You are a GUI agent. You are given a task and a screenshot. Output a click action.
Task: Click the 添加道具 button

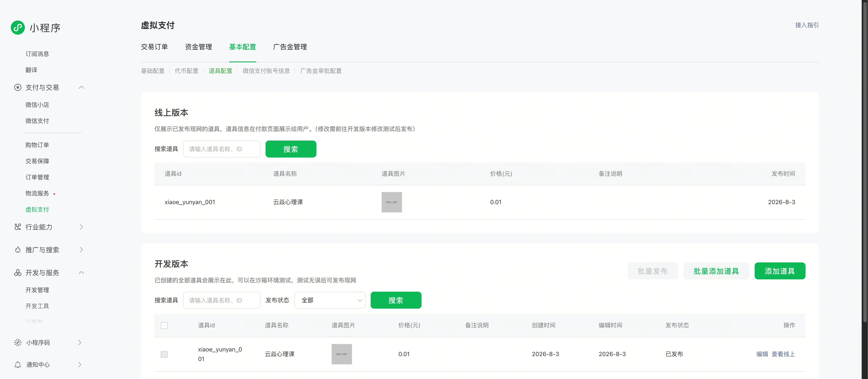(780, 271)
